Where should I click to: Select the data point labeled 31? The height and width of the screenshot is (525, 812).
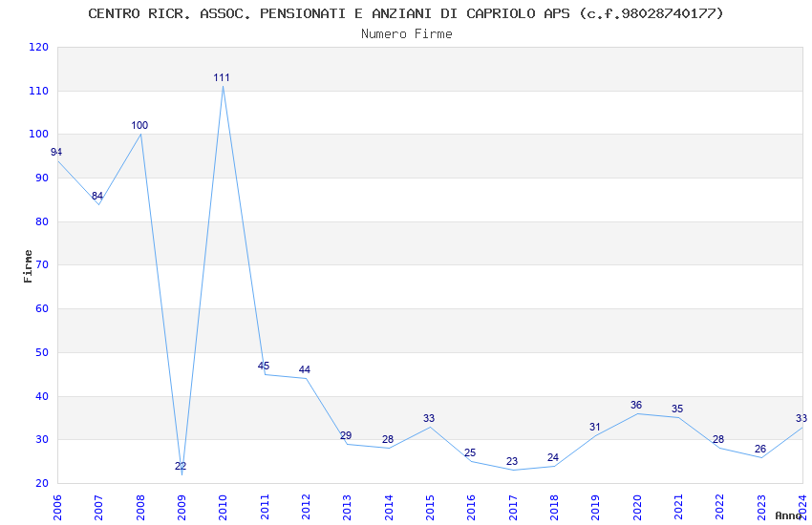594,428
